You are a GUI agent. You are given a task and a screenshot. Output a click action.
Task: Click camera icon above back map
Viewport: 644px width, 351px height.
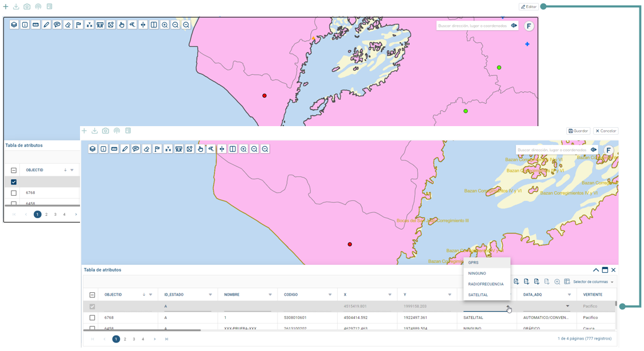click(27, 6)
